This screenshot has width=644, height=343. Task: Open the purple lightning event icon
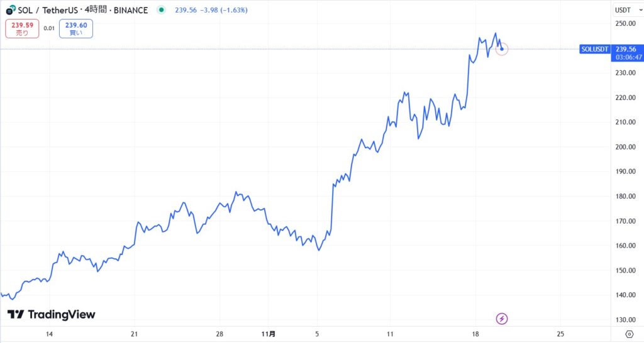(x=502, y=318)
